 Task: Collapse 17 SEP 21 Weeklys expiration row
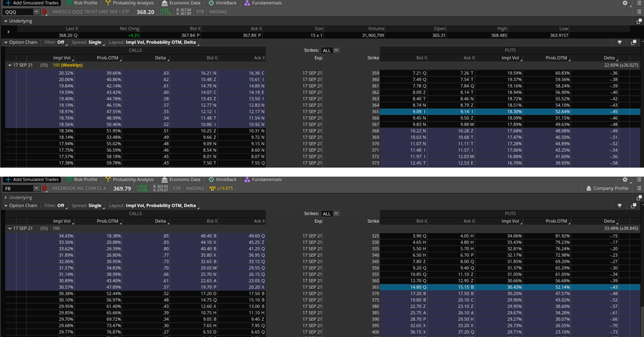(10, 64)
